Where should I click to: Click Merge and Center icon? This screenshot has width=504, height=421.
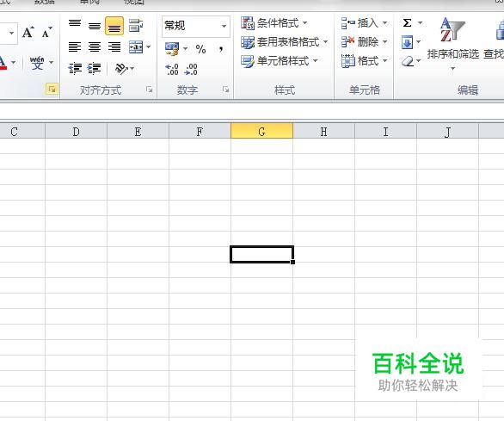[136, 47]
